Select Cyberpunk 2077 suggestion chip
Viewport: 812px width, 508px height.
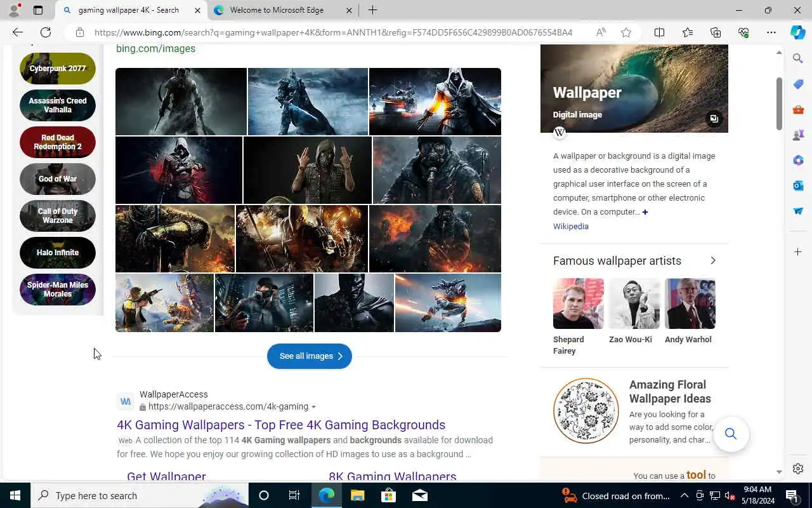pos(58,69)
